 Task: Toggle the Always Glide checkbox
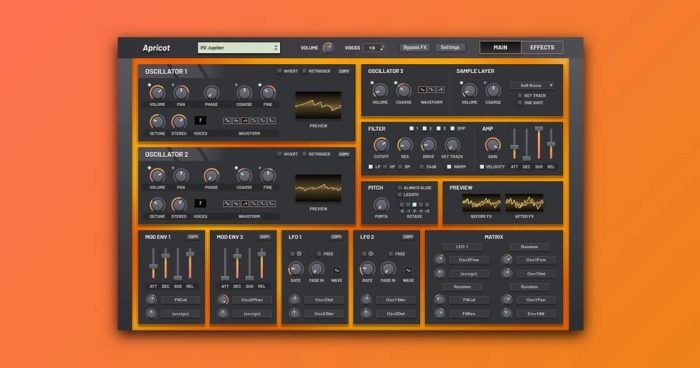tap(400, 188)
